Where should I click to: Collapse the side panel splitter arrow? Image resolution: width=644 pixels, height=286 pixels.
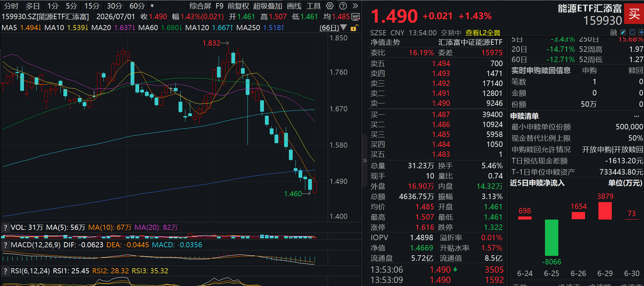(x=364, y=161)
